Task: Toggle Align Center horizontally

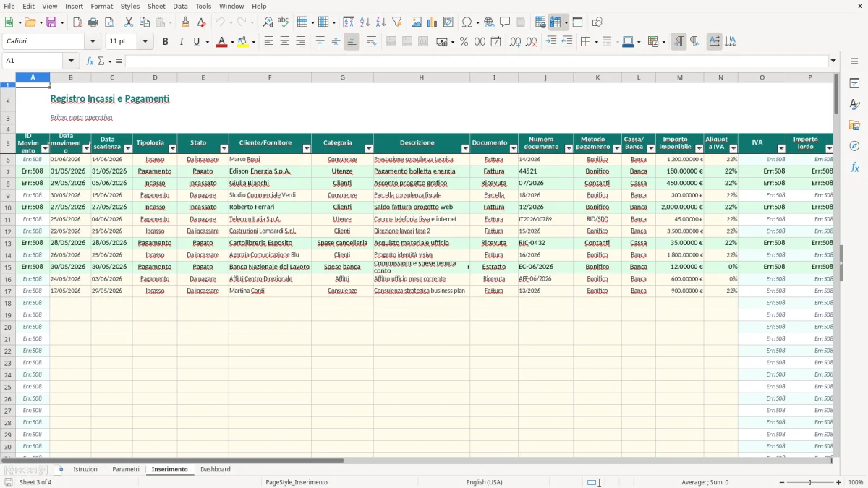Action: coord(285,42)
